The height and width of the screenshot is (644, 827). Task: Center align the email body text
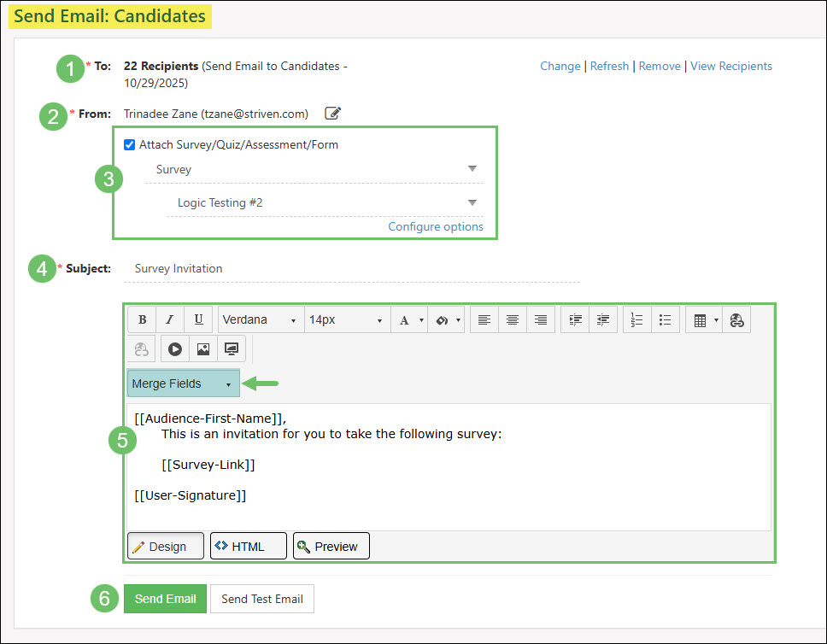[x=512, y=319]
